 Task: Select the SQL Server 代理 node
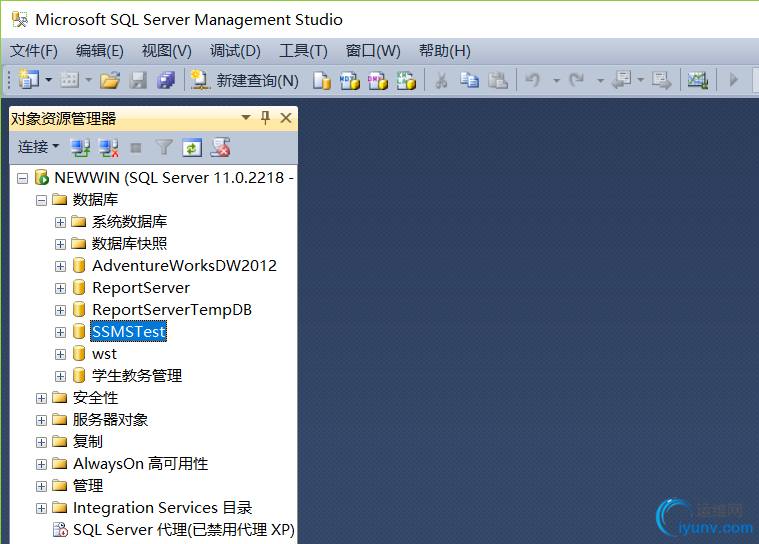click(x=183, y=530)
